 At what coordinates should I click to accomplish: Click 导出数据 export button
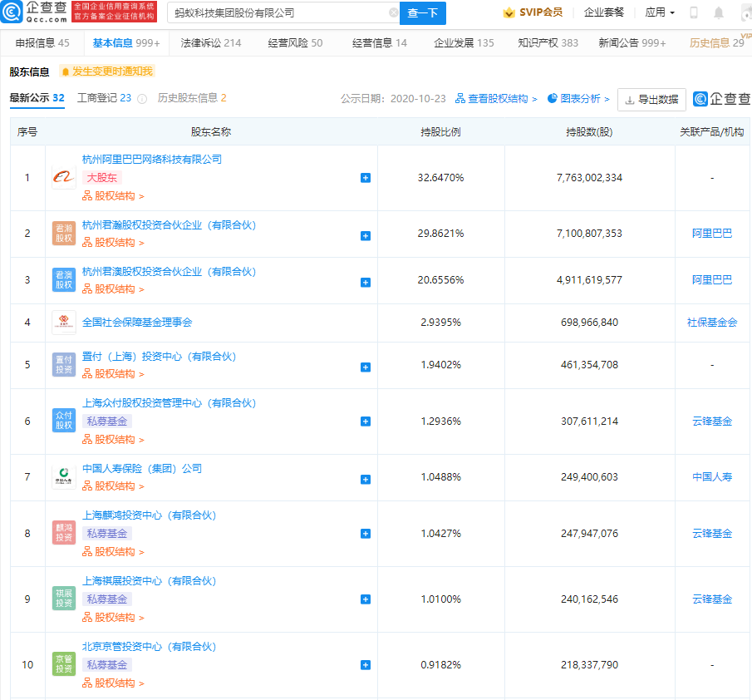click(x=651, y=100)
